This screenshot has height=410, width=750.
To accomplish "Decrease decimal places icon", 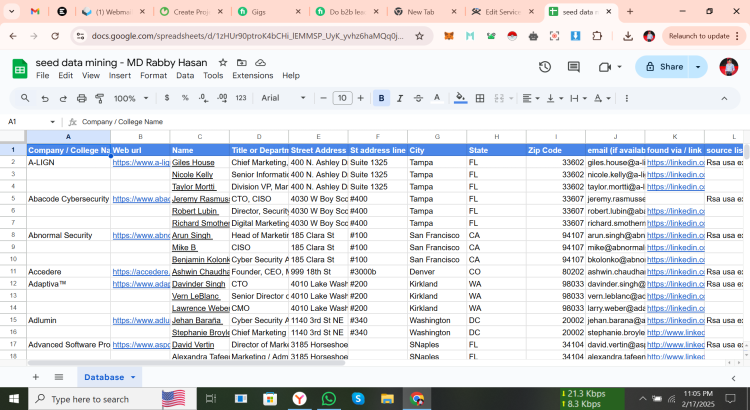I will coord(203,98).
